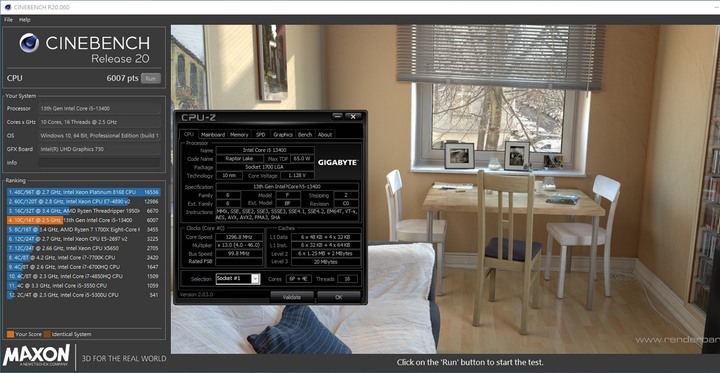The height and width of the screenshot is (373, 720).
Task: Switch to the Mainboard tab in CPU-Z
Action: (x=213, y=135)
